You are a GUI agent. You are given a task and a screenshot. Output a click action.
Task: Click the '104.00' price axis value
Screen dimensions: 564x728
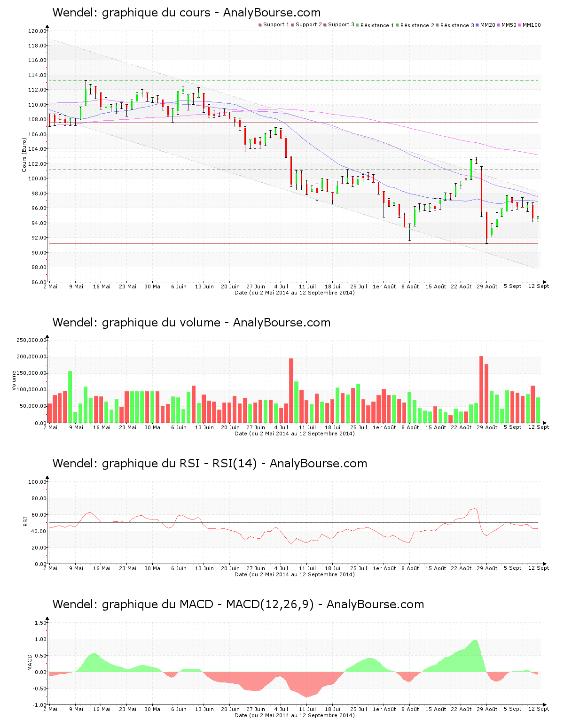pos(37,149)
